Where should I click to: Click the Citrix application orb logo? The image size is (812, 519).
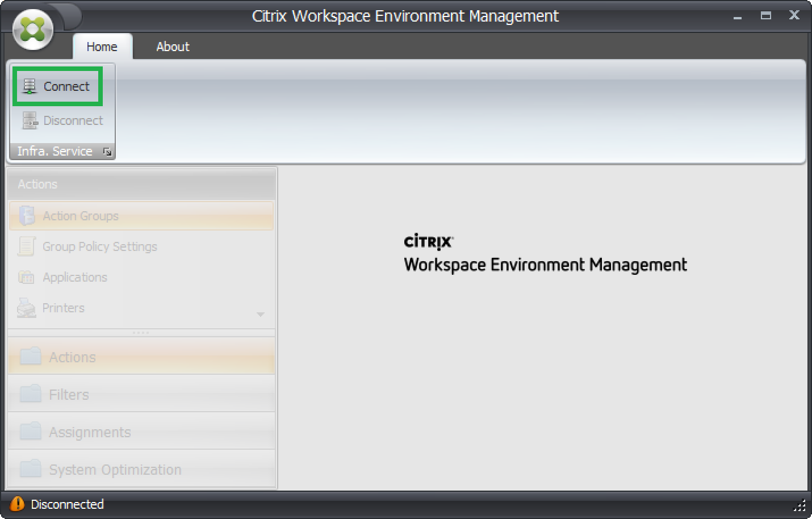[x=33, y=29]
